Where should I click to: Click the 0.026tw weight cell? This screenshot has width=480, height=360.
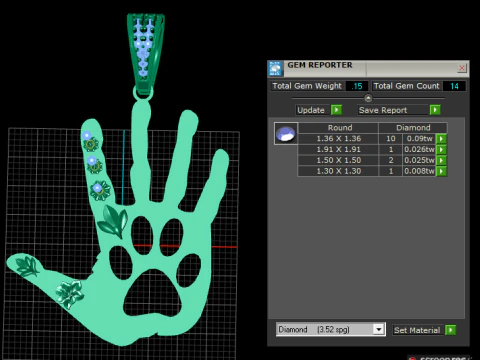coord(419,149)
